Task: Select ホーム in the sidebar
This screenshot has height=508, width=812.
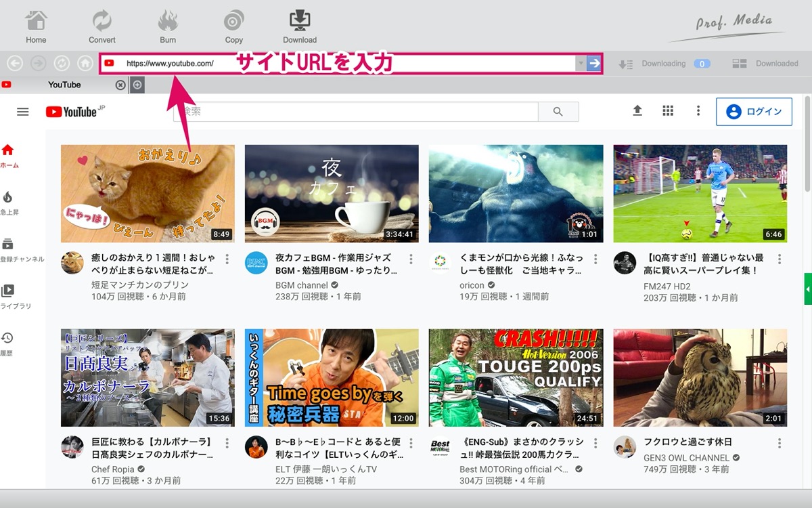Action: tap(9, 156)
